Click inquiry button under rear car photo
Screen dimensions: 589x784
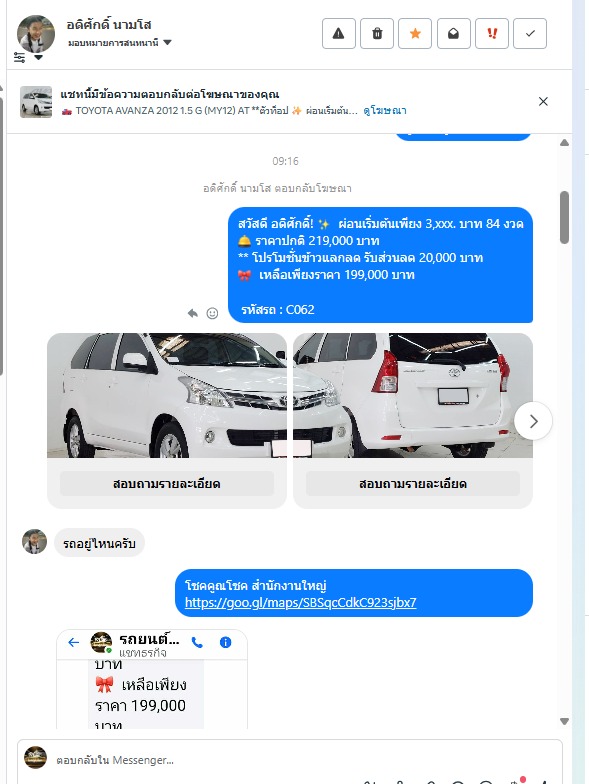tap(412, 484)
